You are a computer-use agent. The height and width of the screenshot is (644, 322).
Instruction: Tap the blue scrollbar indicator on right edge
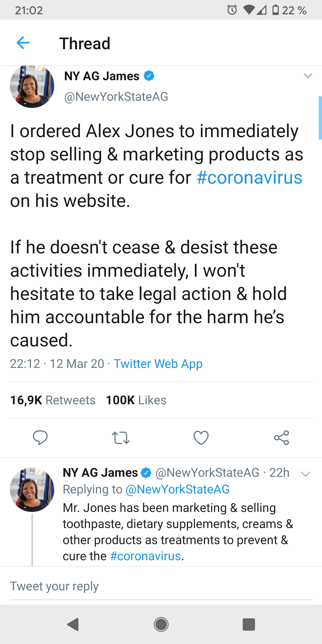pyautogui.click(x=320, y=118)
